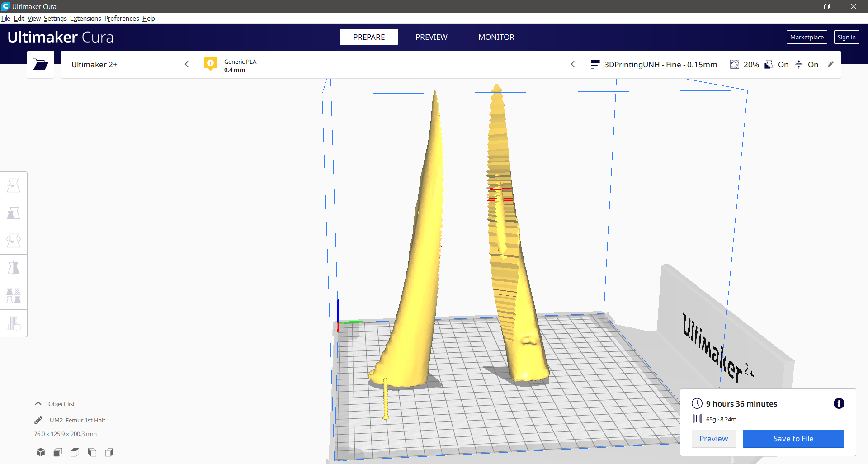Switch to left side view icon
The image size is (868, 464).
click(x=92, y=452)
